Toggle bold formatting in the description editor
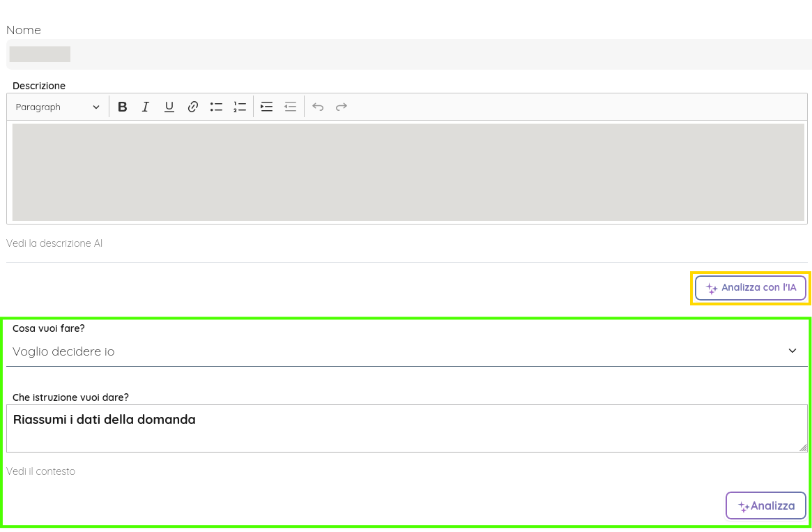 coord(123,107)
